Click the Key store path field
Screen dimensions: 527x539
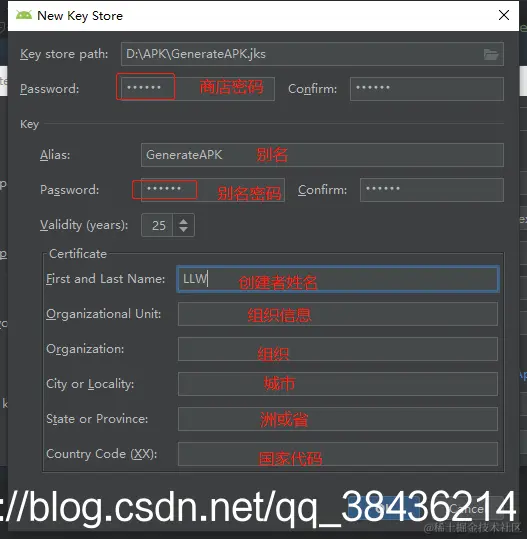312,54
